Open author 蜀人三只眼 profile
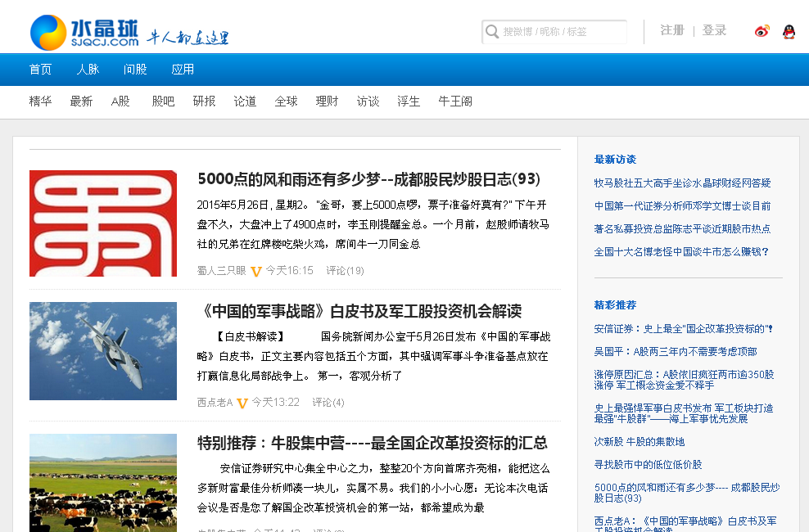Image resolution: width=809 pixels, height=532 pixels. (221, 271)
